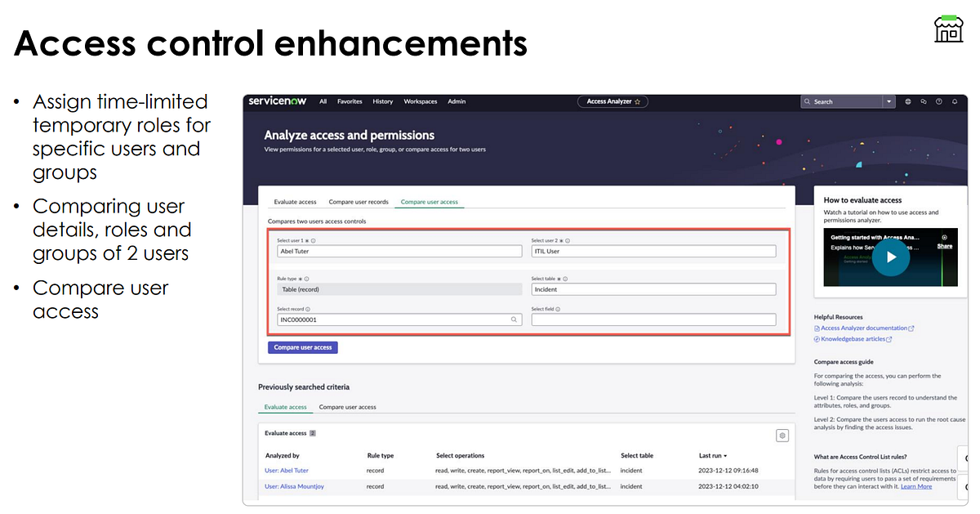Open the help icon in the header

(939, 101)
